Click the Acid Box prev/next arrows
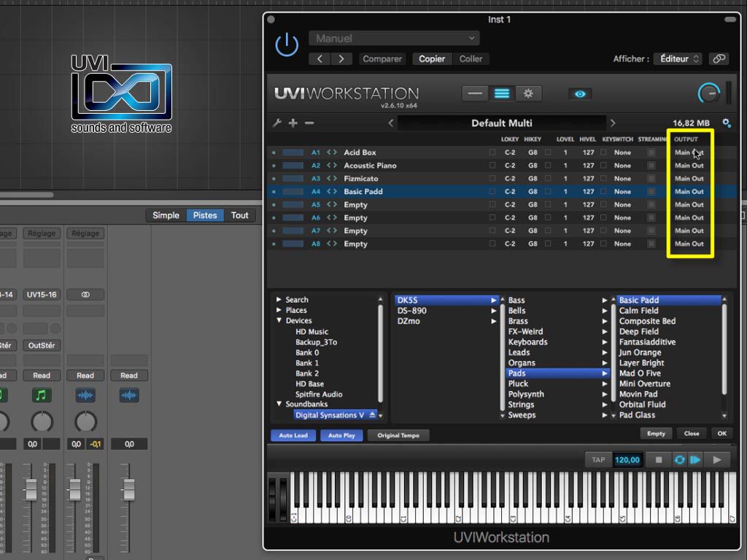Image resolution: width=747 pixels, height=560 pixels. coord(332,152)
